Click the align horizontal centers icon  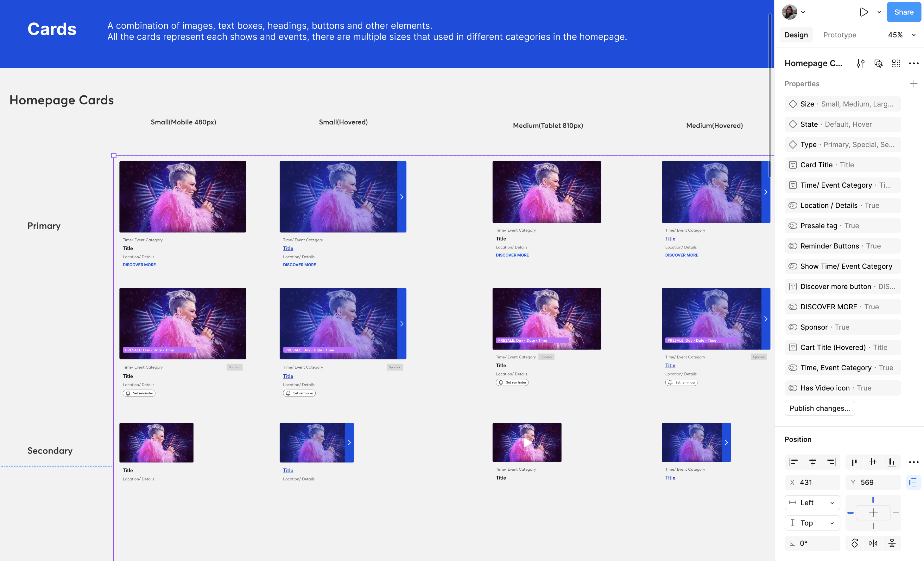pos(812,462)
